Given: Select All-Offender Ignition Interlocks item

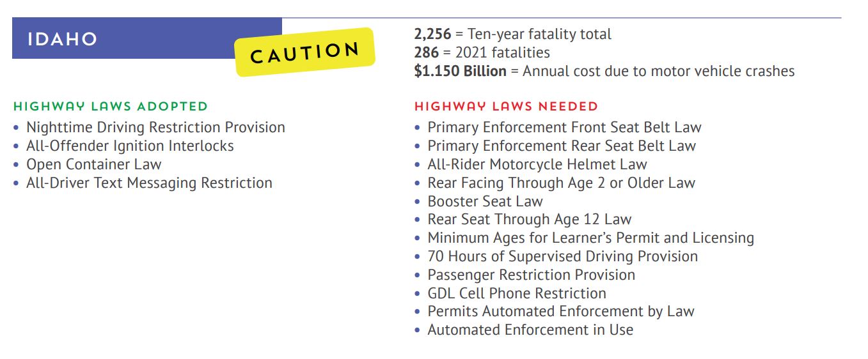Looking at the screenshot, I should point(130,146).
